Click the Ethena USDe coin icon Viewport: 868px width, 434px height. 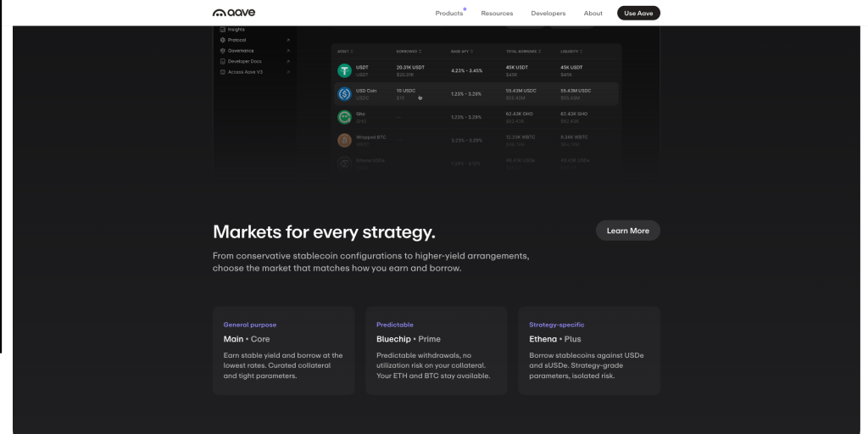point(344,164)
